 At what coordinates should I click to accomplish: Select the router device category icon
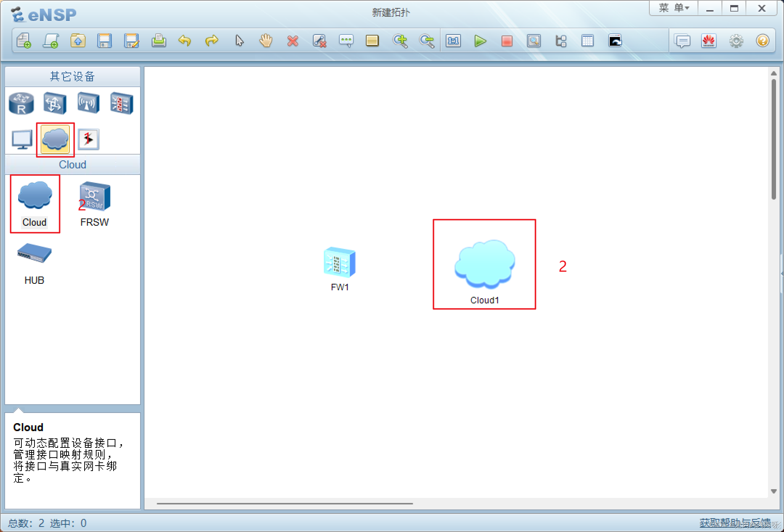click(x=21, y=103)
